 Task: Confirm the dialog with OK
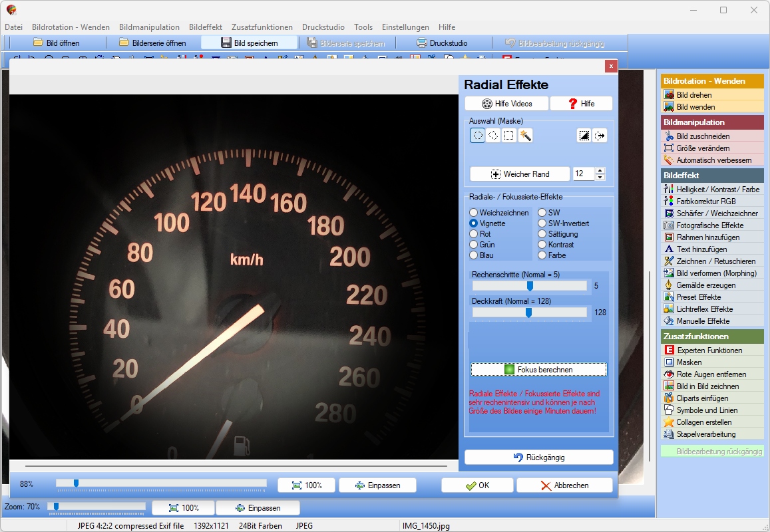click(477, 485)
